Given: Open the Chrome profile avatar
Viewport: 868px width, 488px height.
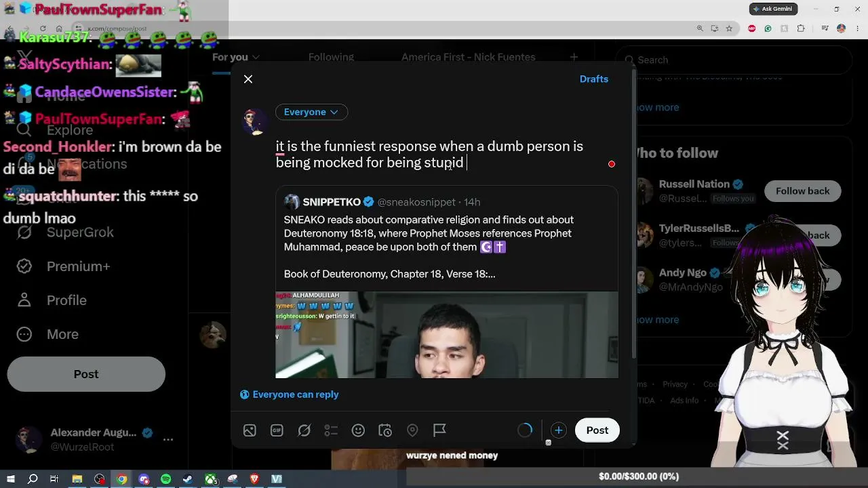Looking at the screenshot, I should point(842,28).
